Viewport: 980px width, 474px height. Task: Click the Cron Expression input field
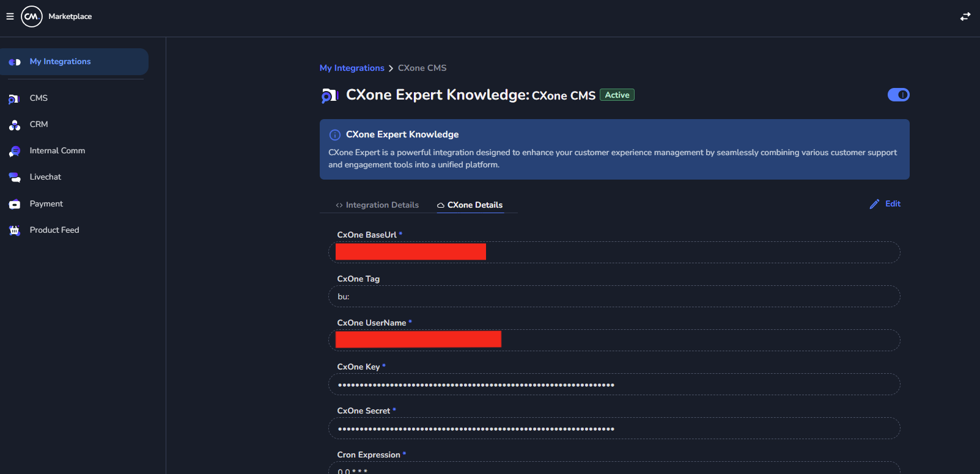pyautogui.click(x=614, y=468)
